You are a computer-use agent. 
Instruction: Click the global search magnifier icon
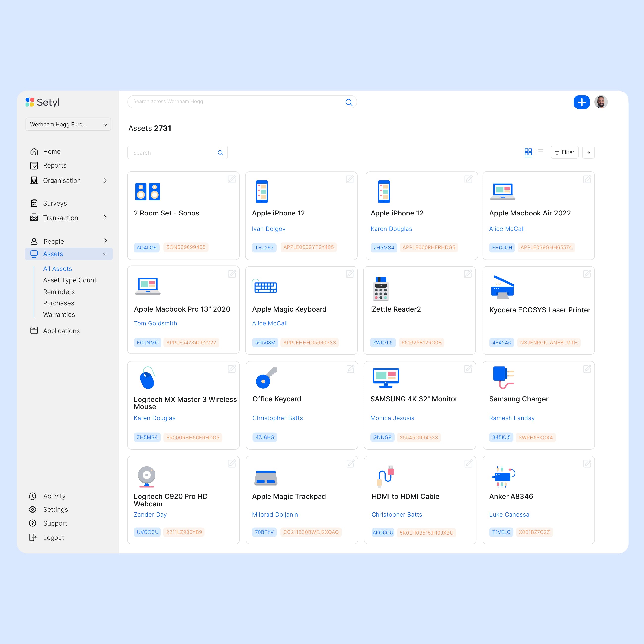click(x=349, y=102)
